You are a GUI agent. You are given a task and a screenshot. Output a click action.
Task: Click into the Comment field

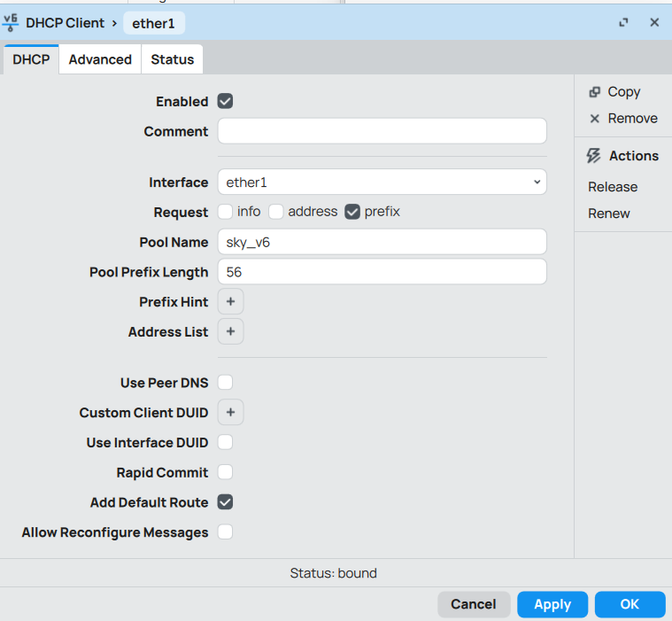tap(382, 131)
